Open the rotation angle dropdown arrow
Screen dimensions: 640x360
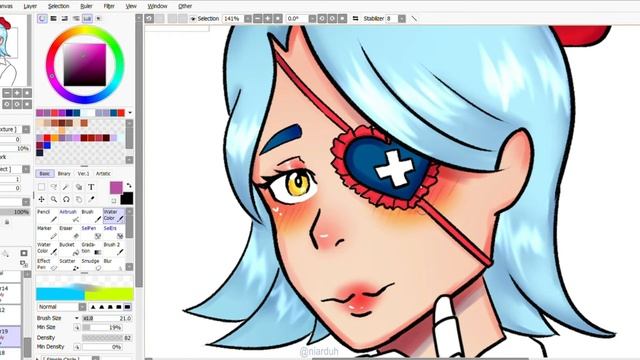(312, 19)
